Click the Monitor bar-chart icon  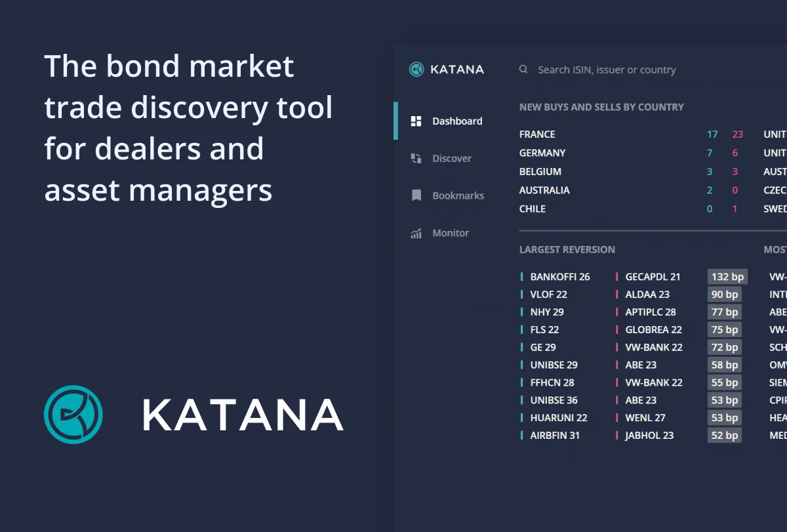[416, 232]
